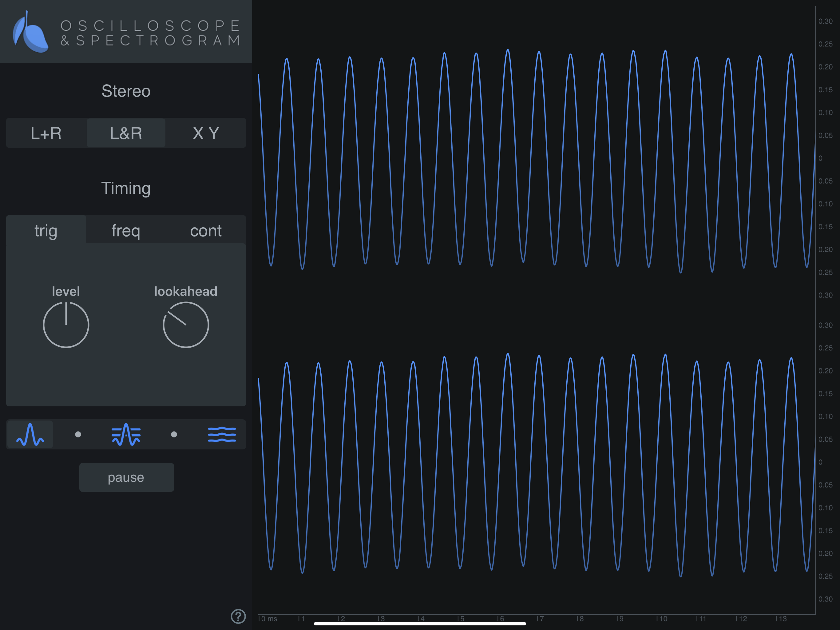
Task: Open the cont timing tab
Action: coord(206,230)
